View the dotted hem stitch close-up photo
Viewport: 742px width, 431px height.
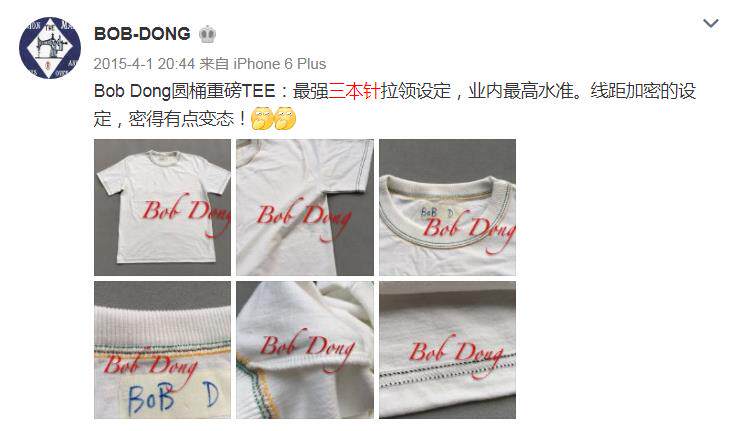447,350
